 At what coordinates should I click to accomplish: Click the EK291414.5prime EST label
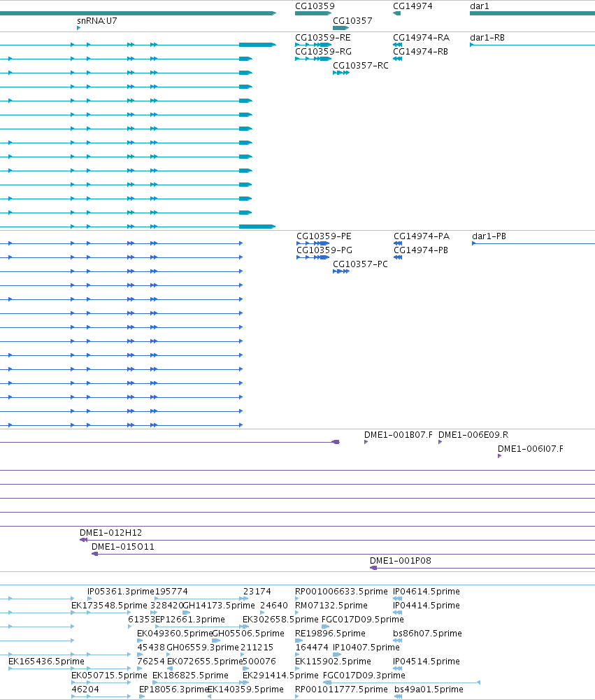pos(281,676)
